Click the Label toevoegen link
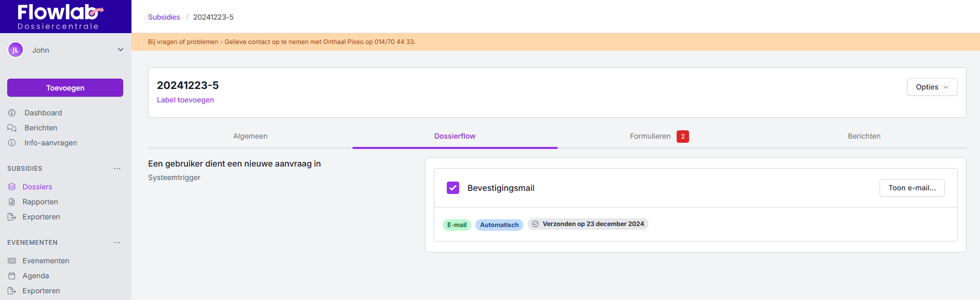The image size is (980, 300). 185,100
